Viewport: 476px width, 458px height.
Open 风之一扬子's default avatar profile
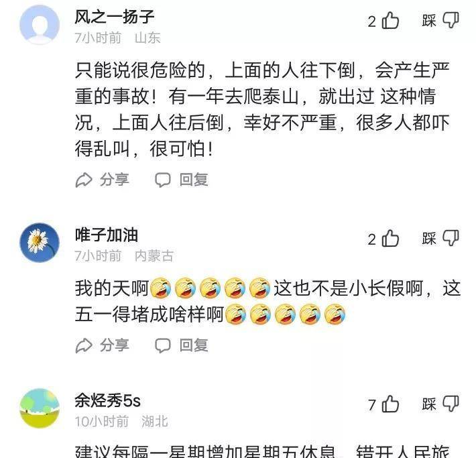[40, 25]
